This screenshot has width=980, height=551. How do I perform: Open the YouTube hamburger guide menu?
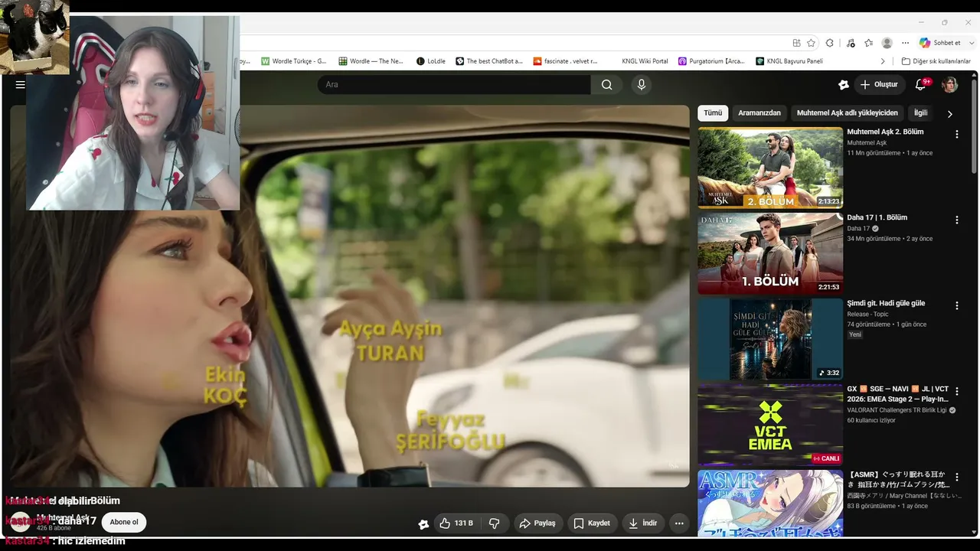pyautogui.click(x=20, y=84)
